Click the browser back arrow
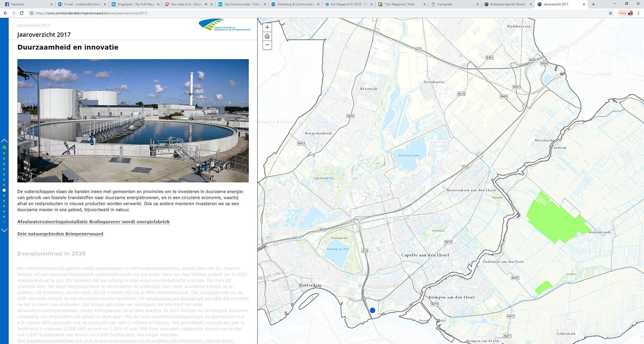This screenshot has height=344, width=644. [5, 13]
